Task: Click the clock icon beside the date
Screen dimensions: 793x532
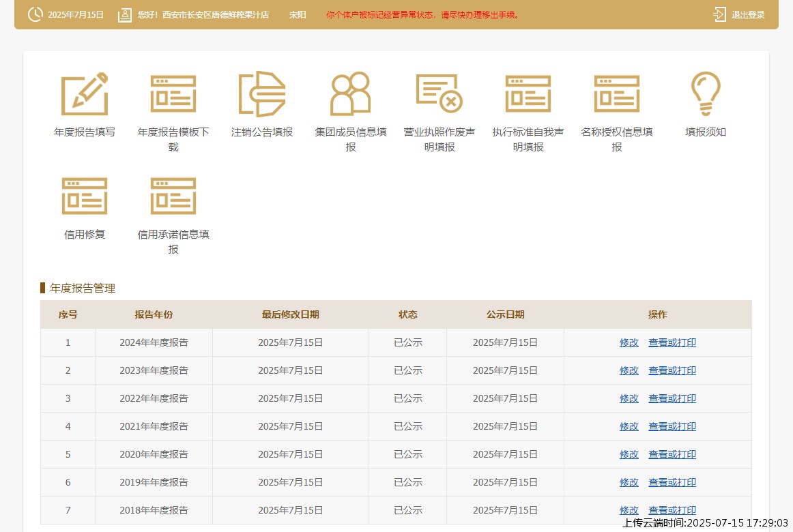Action: (x=35, y=14)
